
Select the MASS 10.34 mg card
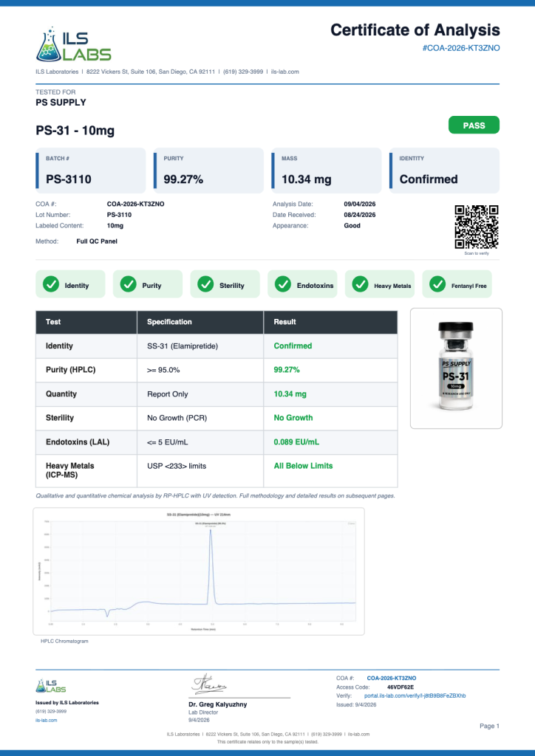pyautogui.click(x=326, y=171)
